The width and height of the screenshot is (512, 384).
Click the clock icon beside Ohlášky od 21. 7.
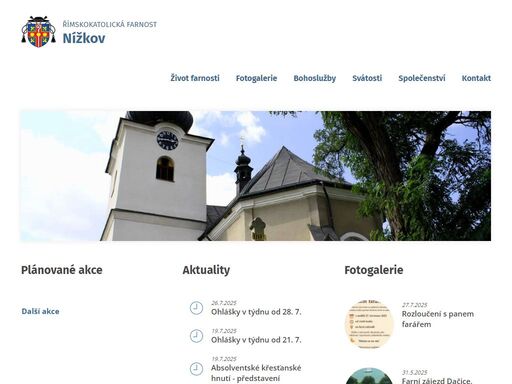(x=196, y=336)
